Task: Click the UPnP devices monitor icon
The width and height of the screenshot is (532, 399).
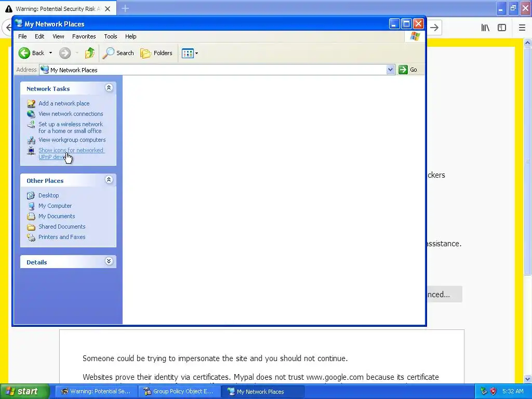Action: (31, 151)
